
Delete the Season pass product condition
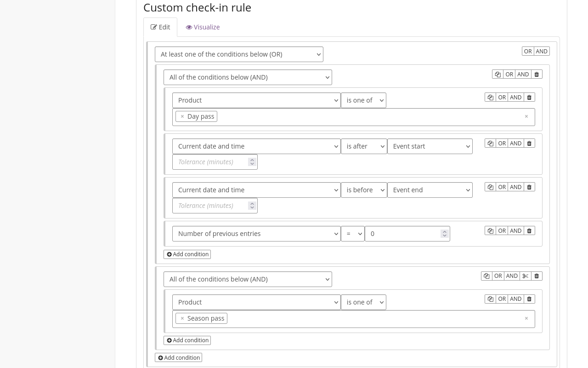529,299
